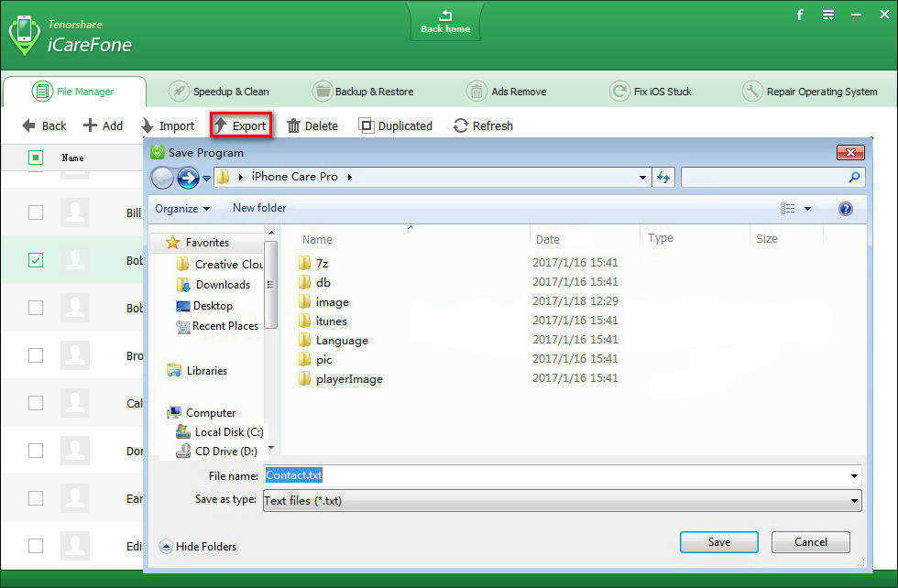
Task: Refresh the contact list
Action: tap(483, 125)
